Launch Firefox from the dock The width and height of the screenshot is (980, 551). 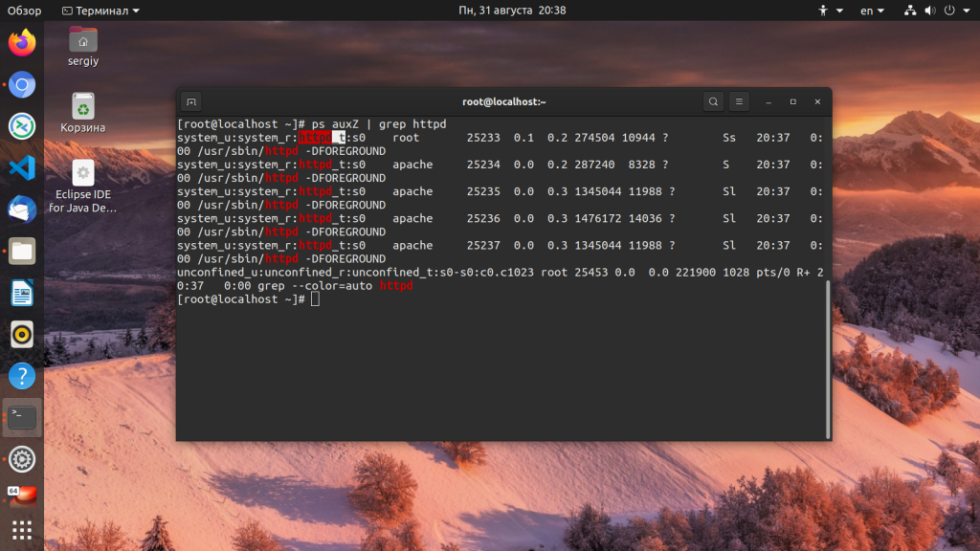point(22,43)
